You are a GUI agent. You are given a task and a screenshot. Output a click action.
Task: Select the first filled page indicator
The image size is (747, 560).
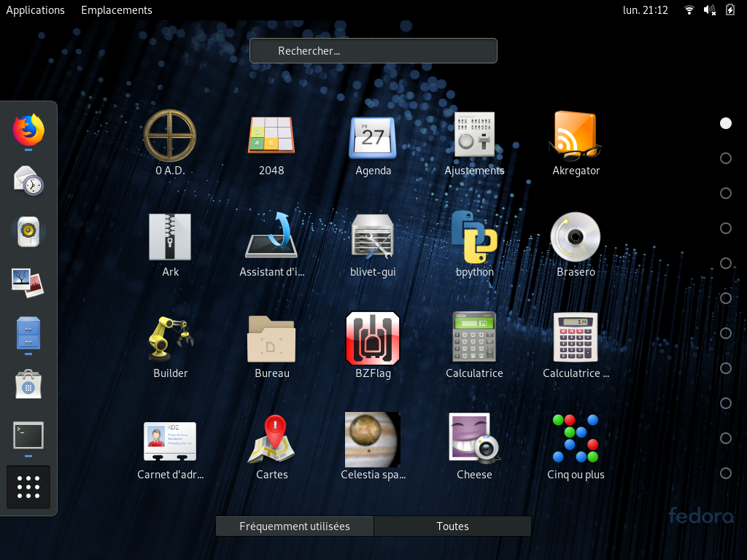pos(726,123)
